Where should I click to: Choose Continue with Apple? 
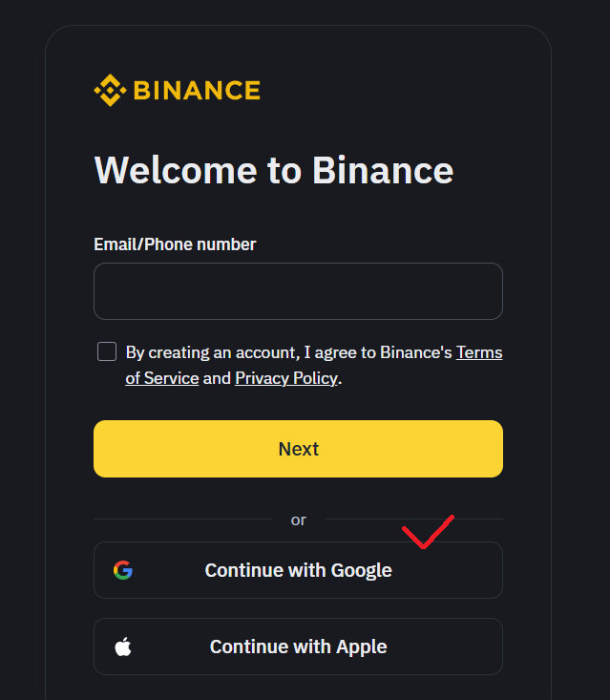(x=298, y=647)
